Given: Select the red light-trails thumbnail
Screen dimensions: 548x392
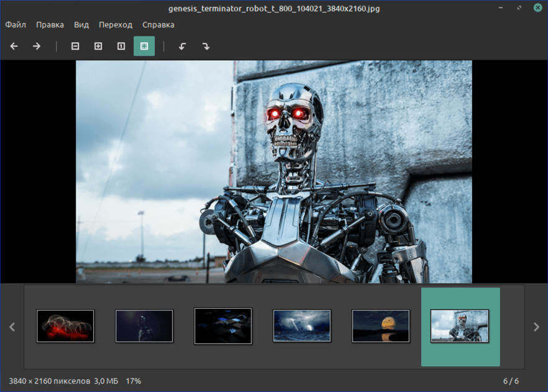Looking at the screenshot, I should (65, 326).
